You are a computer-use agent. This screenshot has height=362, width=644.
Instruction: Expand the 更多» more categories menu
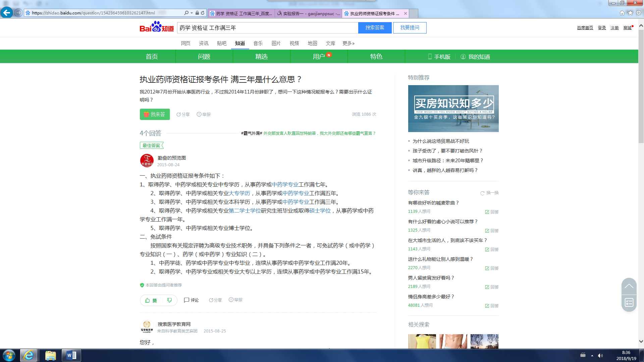click(x=348, y=43)
